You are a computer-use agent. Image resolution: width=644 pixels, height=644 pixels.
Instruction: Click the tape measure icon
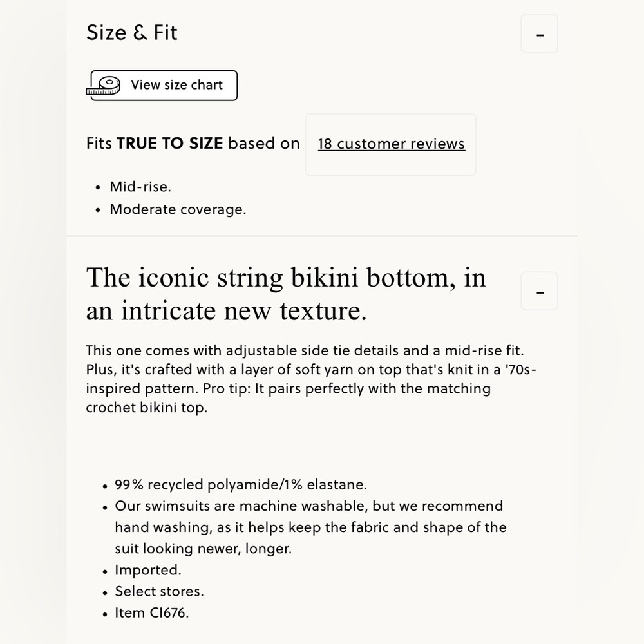(x=104, y=86)
